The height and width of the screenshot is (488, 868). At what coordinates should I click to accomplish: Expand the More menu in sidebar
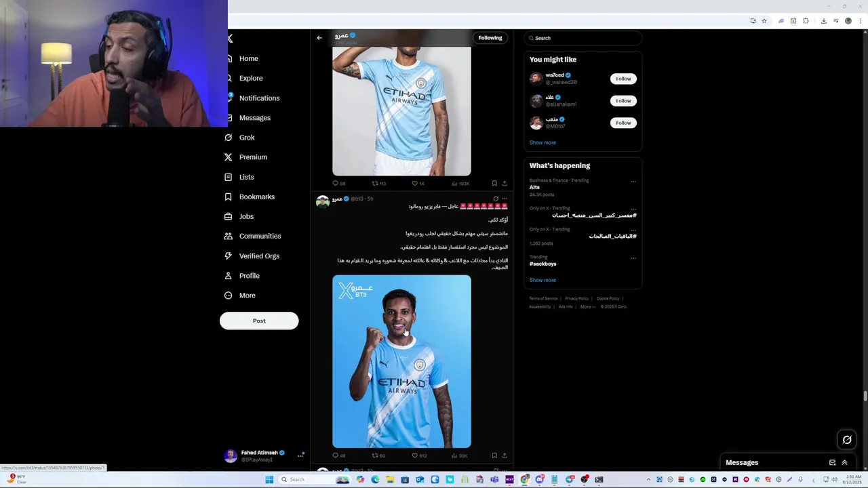coord(240,296)
